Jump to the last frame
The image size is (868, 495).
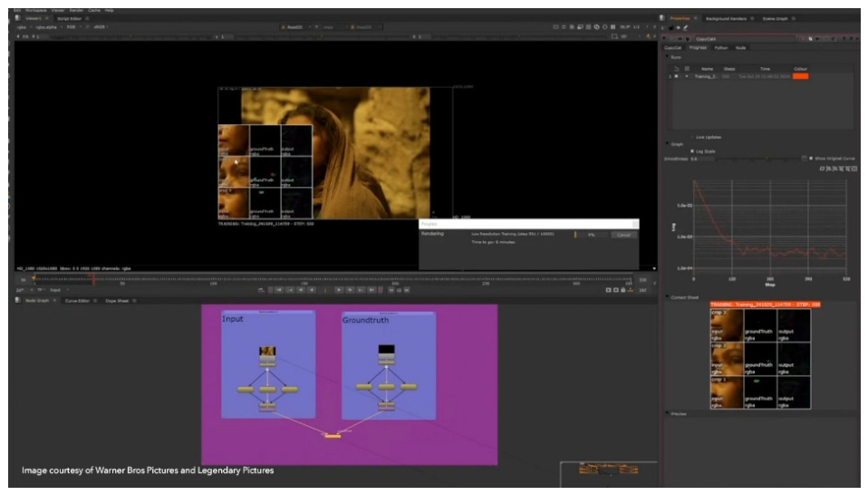(371, 289)
